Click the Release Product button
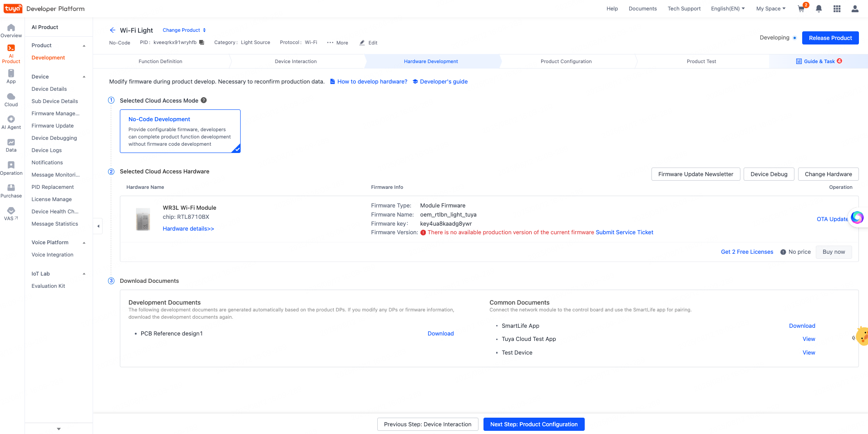The height and width of the screenshot is (434, 868). [x=830, y=38]
